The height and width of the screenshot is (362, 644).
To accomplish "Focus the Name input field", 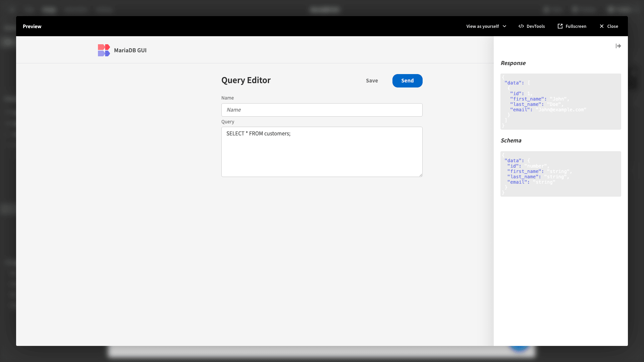I will tap(322, 110).
